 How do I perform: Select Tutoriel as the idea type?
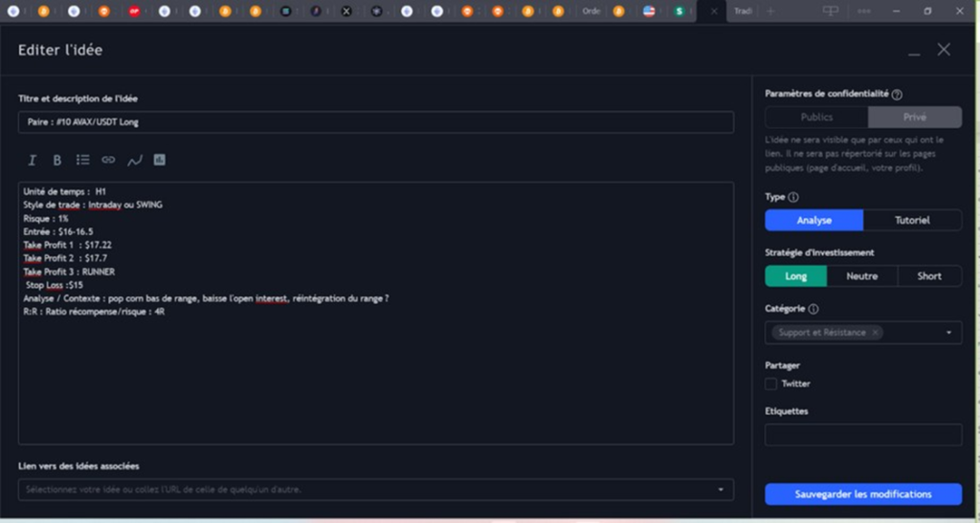912,220
